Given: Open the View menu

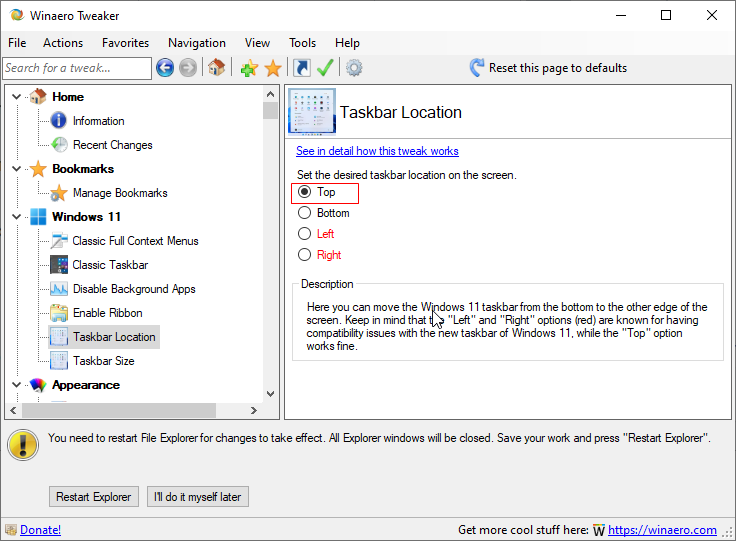Looking at the screenshot, I should [257, 43].
